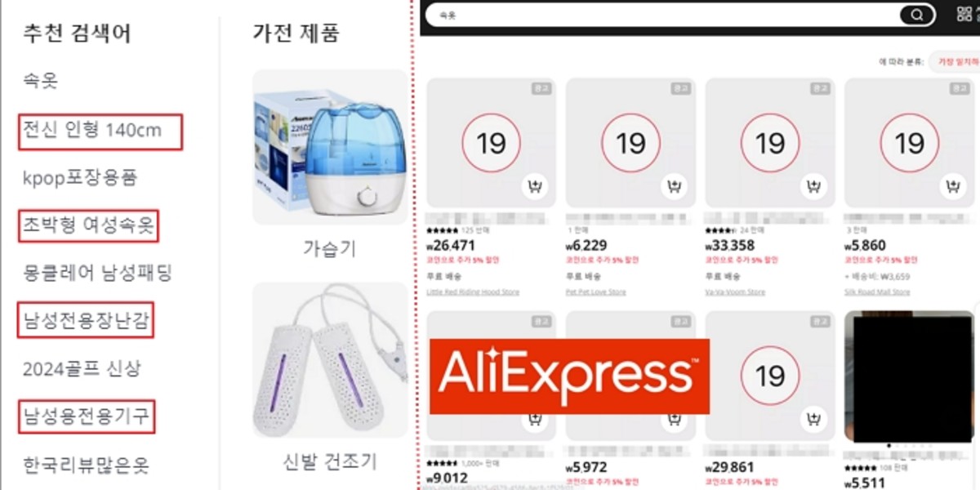Add the ₩33,358 item to cart
The height and width of the screenshot is (490, 980).
813,187
